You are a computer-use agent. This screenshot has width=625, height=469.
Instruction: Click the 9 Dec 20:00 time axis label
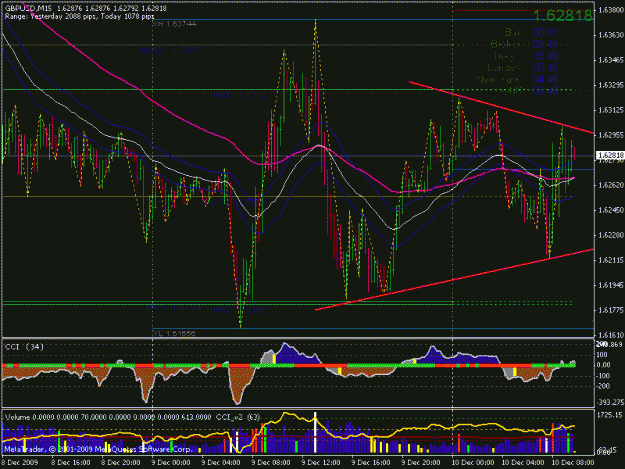click(x=421, y=463)
